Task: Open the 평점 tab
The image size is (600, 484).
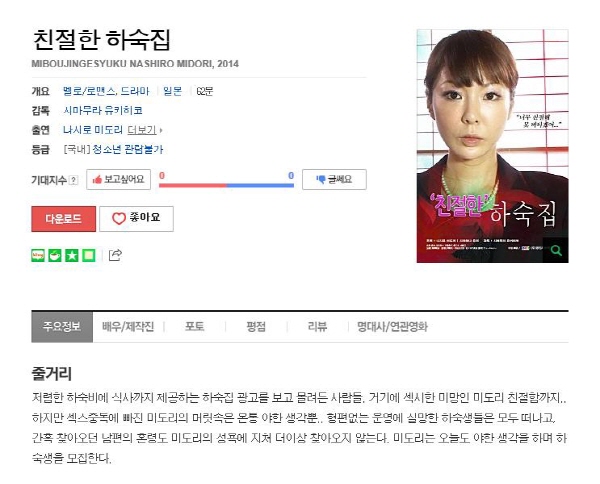Action: click(x=256, y=326)
